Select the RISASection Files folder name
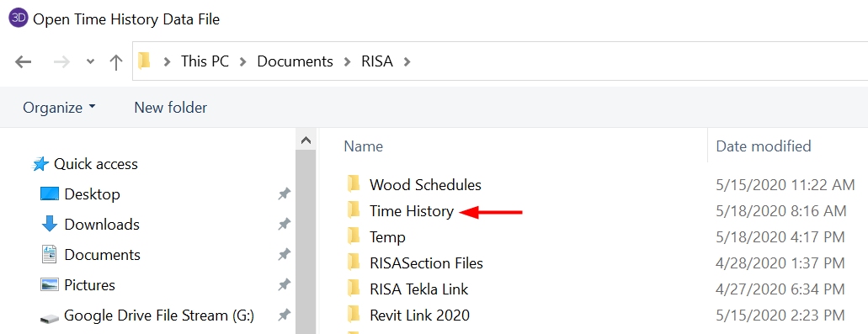The width and height of the screenshot is (868, 334). [426, 263]
